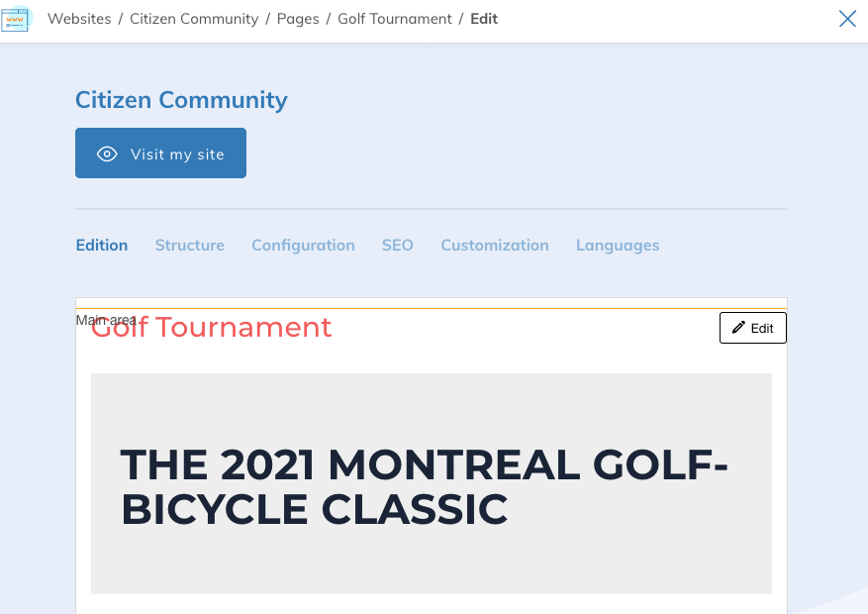Screen dimensions: 868x614
Task: Click the Main area label
Action: (x=106, y=320)
